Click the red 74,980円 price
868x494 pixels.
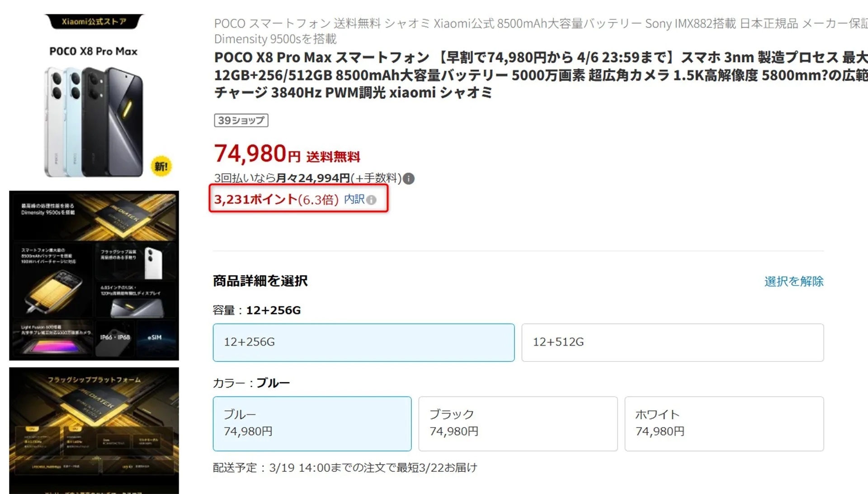(x=257, y=154)
